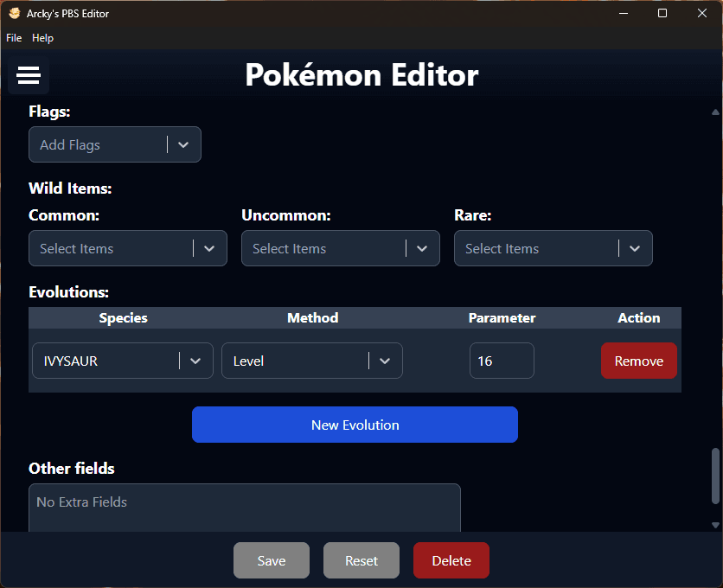This screenshot has width=723, height=588.
Task: Expand the Rare wild items chevron
Action: (x=635, y=248)
